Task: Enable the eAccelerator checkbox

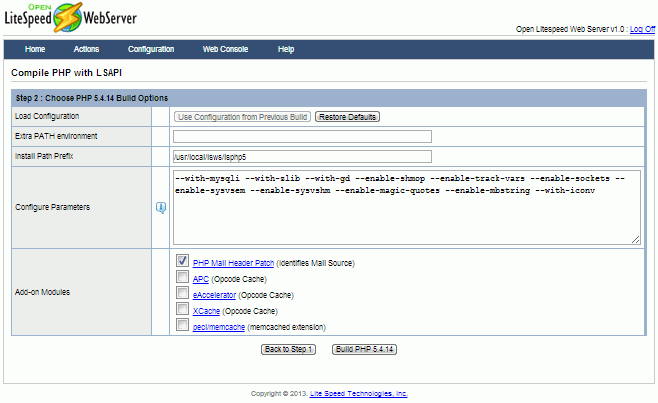Action: tap(182, 293)
